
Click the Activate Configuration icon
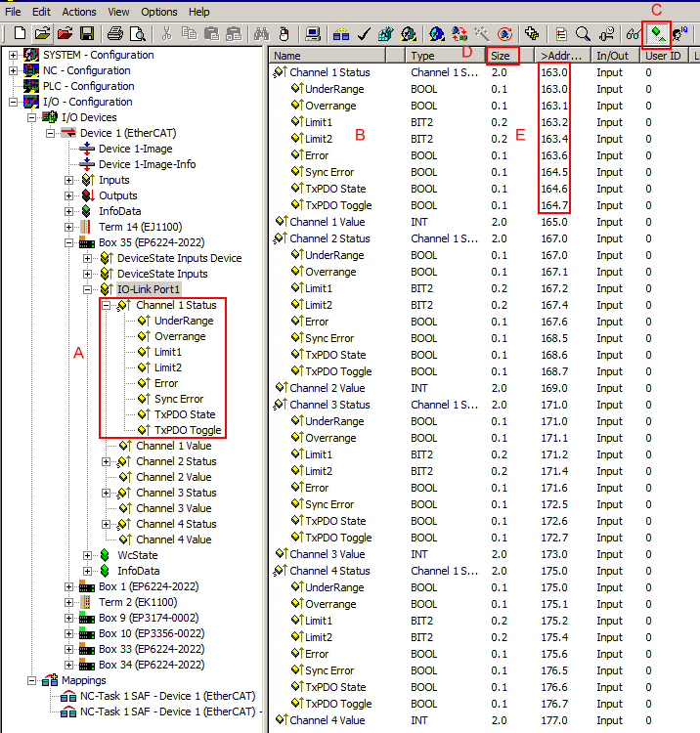coord(386,33)
